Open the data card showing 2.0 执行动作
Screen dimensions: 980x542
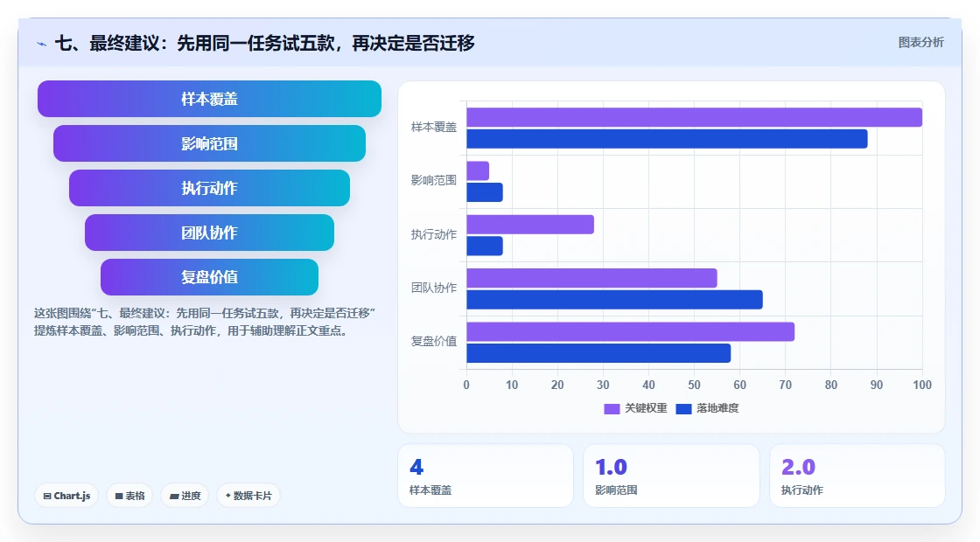point(857,476)
